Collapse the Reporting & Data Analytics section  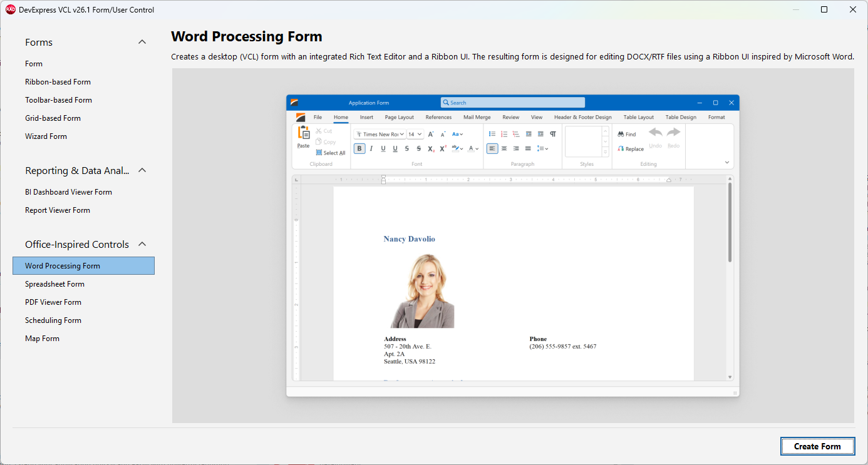142,170
